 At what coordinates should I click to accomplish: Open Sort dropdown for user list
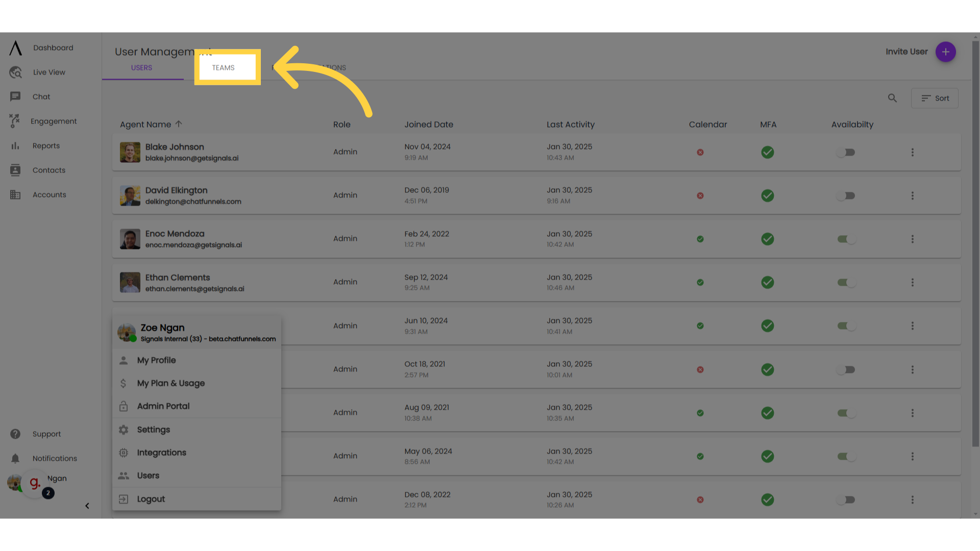935,98
